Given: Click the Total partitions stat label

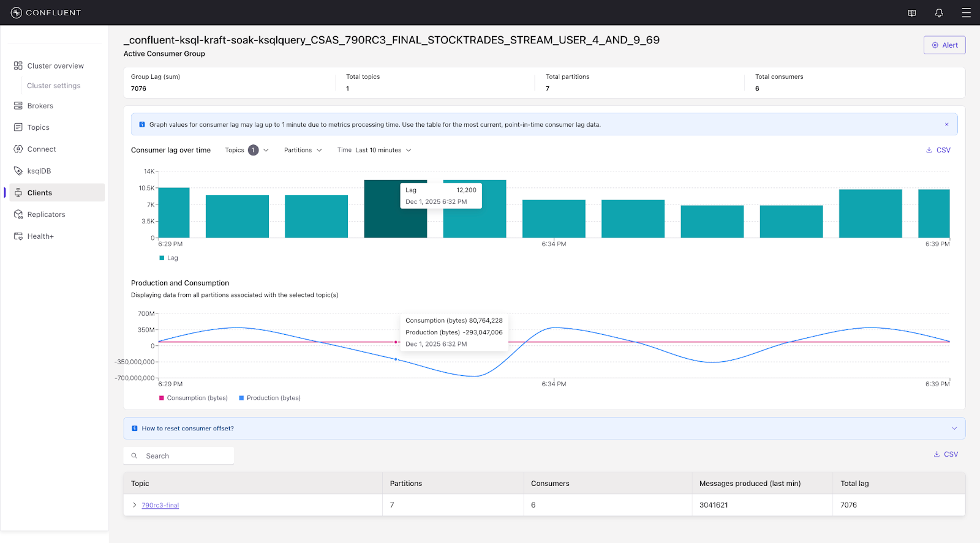Looking at the screenshot, I should click(x=568, y=77).
